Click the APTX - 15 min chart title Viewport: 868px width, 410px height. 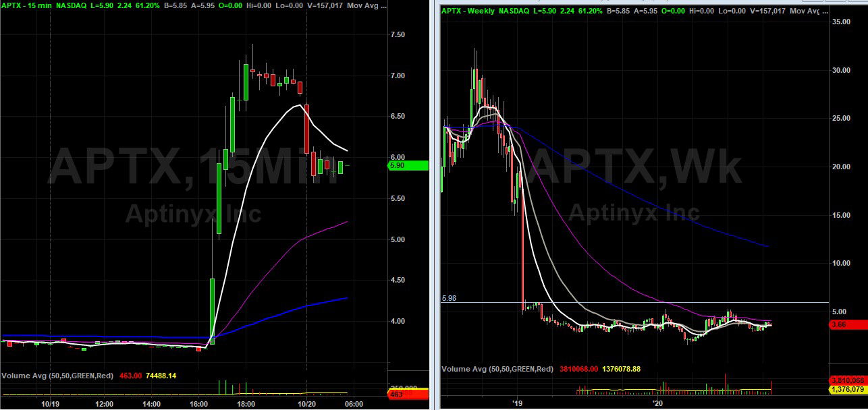point(24,5)
